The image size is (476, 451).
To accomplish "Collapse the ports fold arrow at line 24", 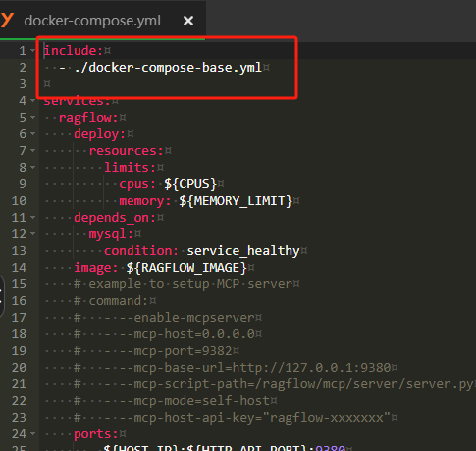I will pyautogui.click(x=32, y=434).
